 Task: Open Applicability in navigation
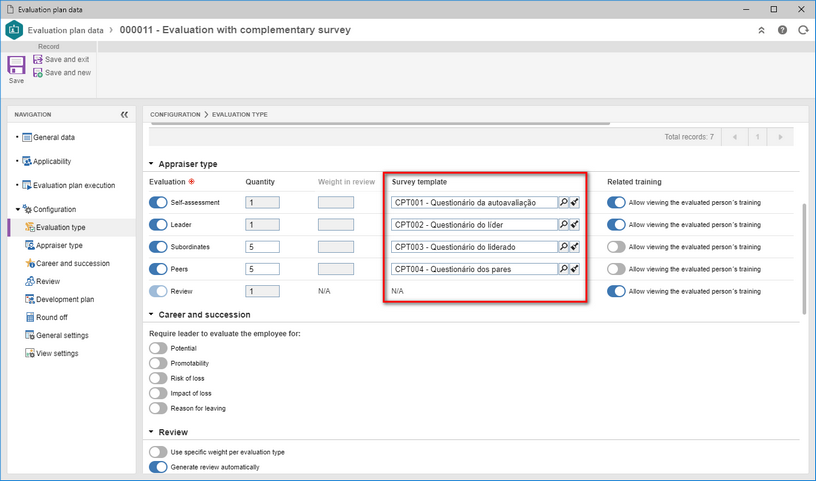pos(46,161)
